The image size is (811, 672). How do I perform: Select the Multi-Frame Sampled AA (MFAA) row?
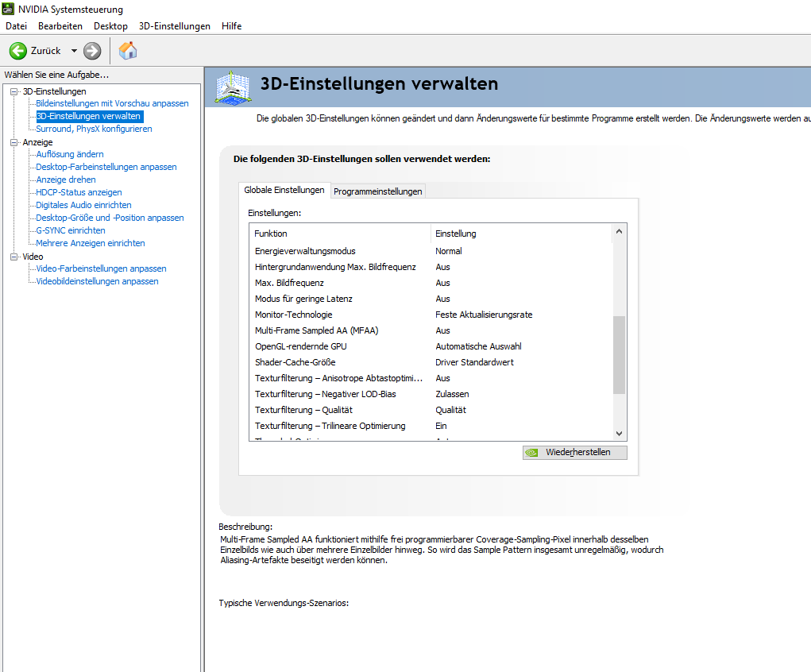[x=431, y=330]
